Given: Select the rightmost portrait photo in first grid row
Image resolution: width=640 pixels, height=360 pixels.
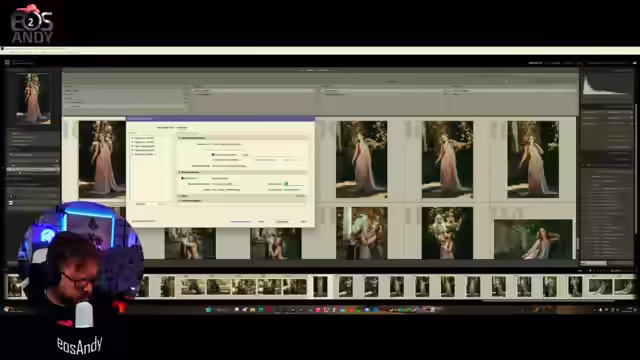Looking at the screenshot, I should tap(533, 159).
